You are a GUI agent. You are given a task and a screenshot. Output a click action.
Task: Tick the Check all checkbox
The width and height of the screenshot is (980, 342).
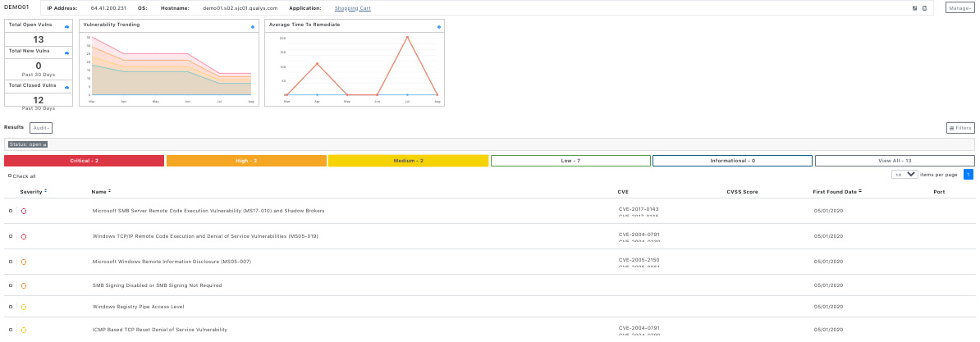(x=10, y=176)
